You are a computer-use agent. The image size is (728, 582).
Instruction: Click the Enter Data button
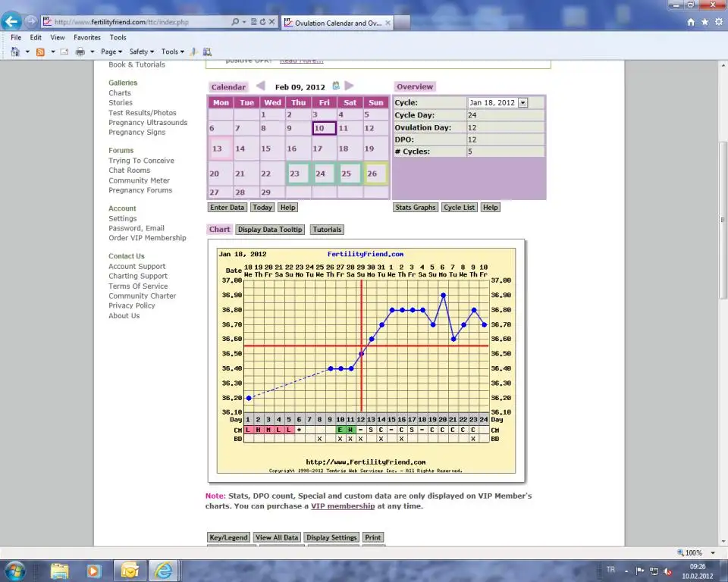coord(227,207)
